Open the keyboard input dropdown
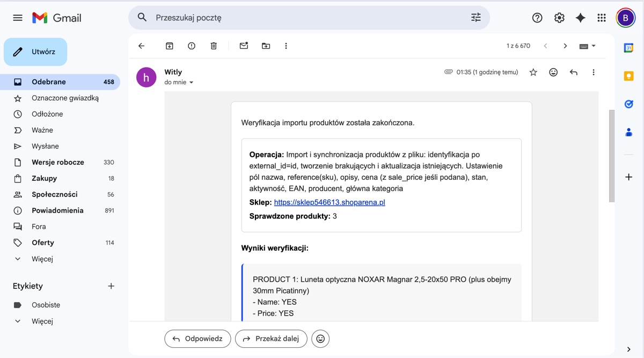644x358 pixels. [587, 46]
